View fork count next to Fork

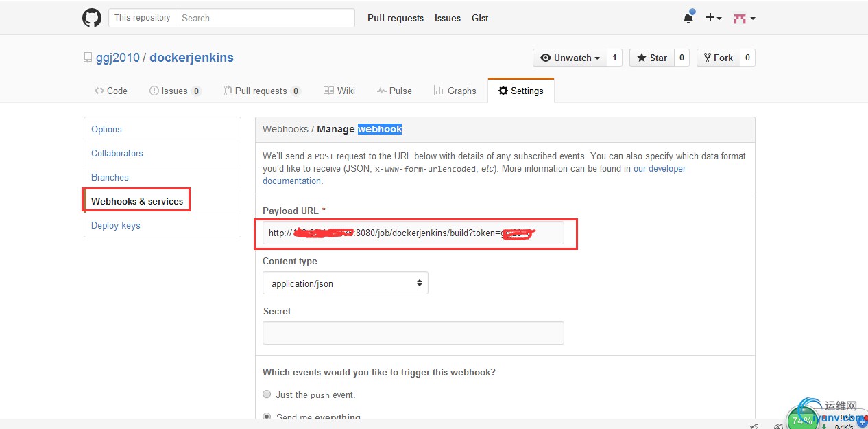coord(747,58)
